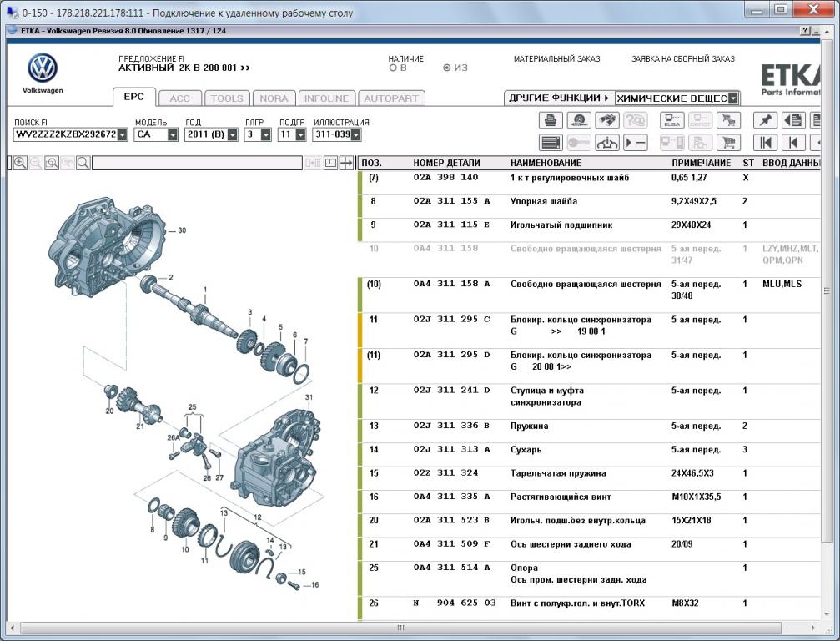840x641 pixels.
Task: Click ЗАЯВКА НА СБОРНЫЙ ЗАКАЗ
Action: [x=683, y=59]
